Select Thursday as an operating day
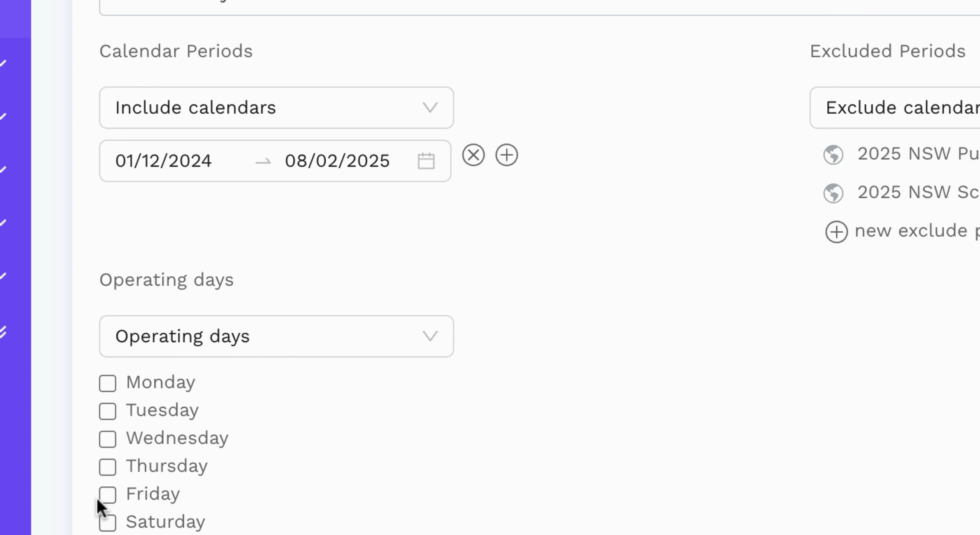Viewport: 980px width, 535px height. tap(108, 467)
